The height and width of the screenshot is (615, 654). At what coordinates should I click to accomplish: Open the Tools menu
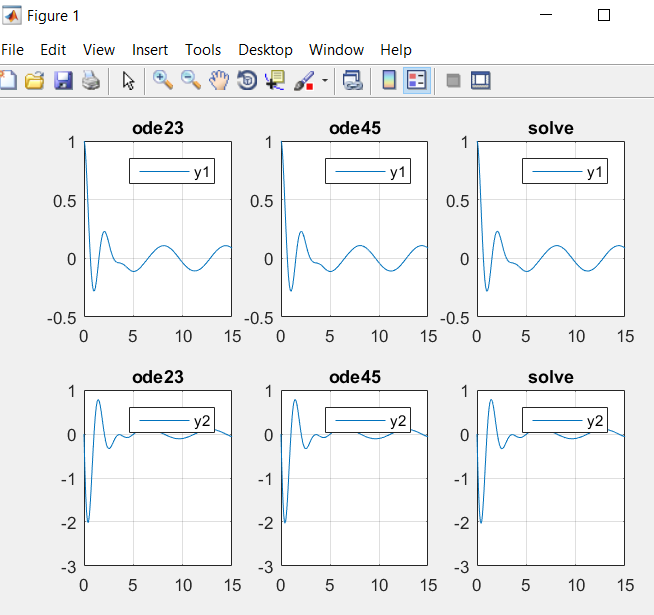pyautogui.click(x=203, y=50)
